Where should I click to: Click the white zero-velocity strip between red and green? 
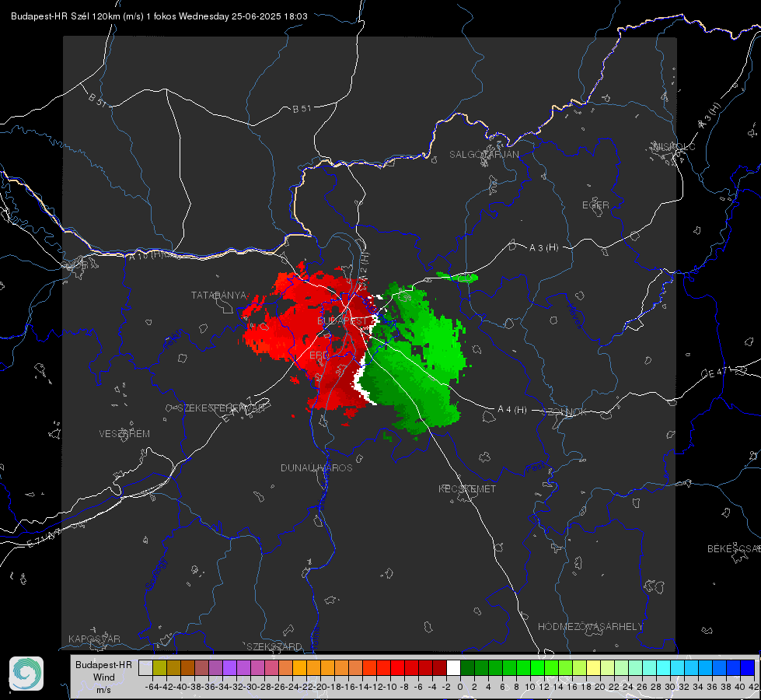pos(360,381)
